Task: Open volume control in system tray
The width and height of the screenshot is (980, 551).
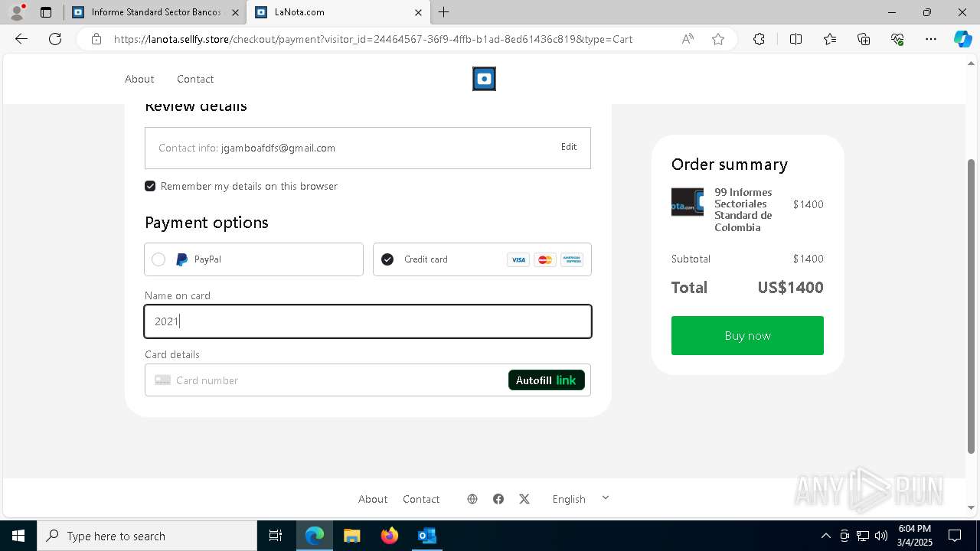Action: coord(881,536)
